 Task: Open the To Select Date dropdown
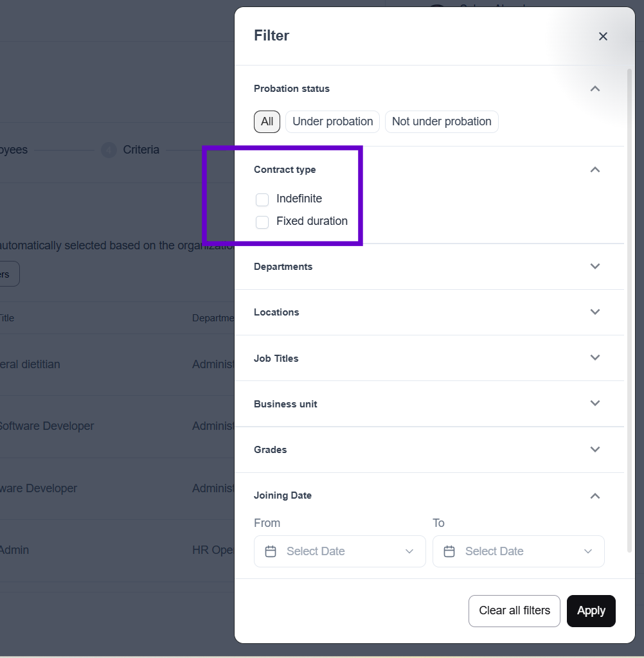tap(519, 551)
